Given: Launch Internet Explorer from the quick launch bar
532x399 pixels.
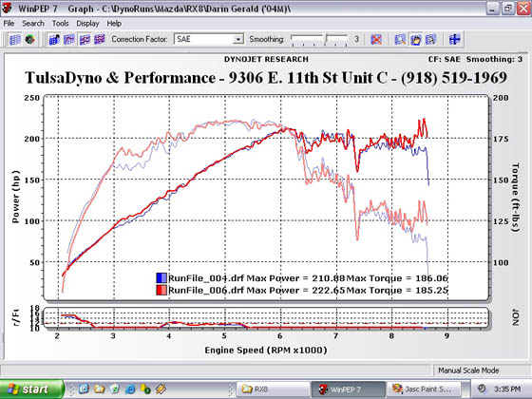Looking at the screenshot, I should 130,389.
